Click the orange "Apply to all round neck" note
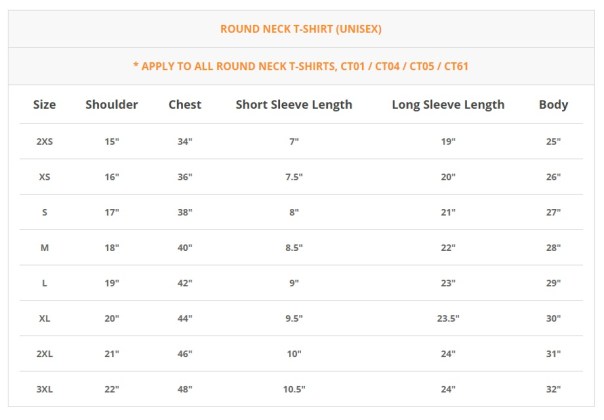 pos(301,66)
